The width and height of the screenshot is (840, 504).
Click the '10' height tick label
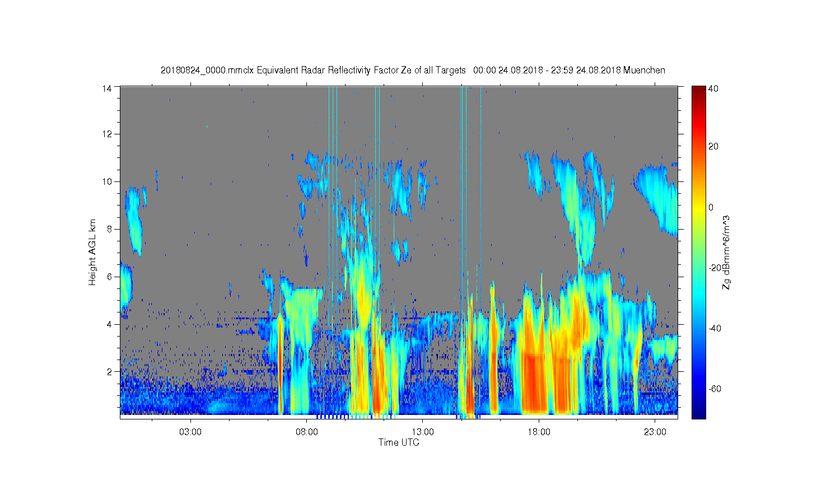click(108, 181)
